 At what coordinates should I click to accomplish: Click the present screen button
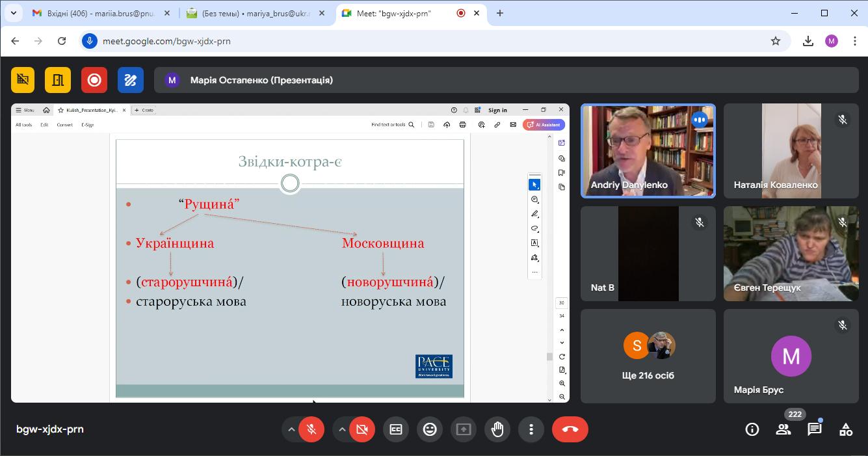click(x=464, y=429)
